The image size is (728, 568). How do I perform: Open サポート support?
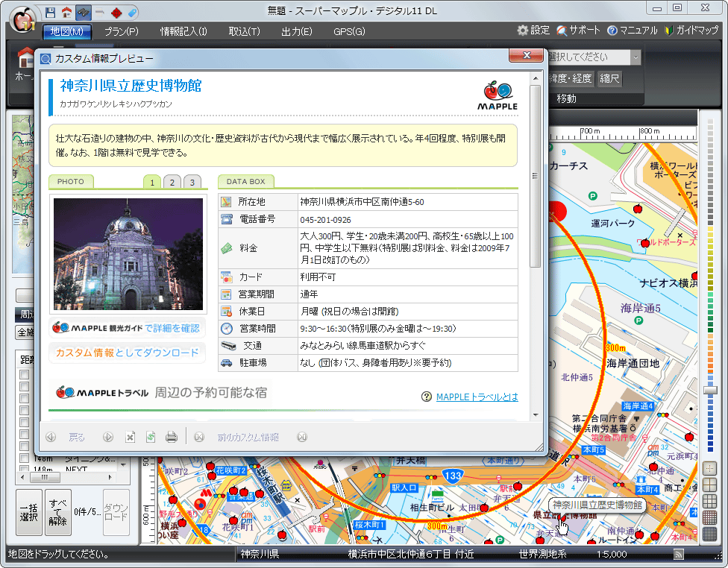(x=579, y=31)
